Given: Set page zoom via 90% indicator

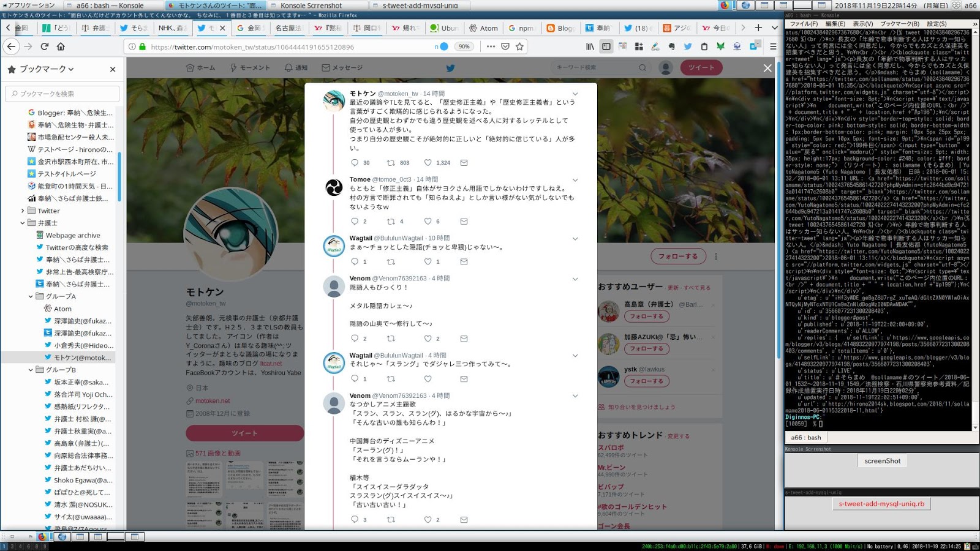Looking at the screenshot, I should click(x=464, y=47).
